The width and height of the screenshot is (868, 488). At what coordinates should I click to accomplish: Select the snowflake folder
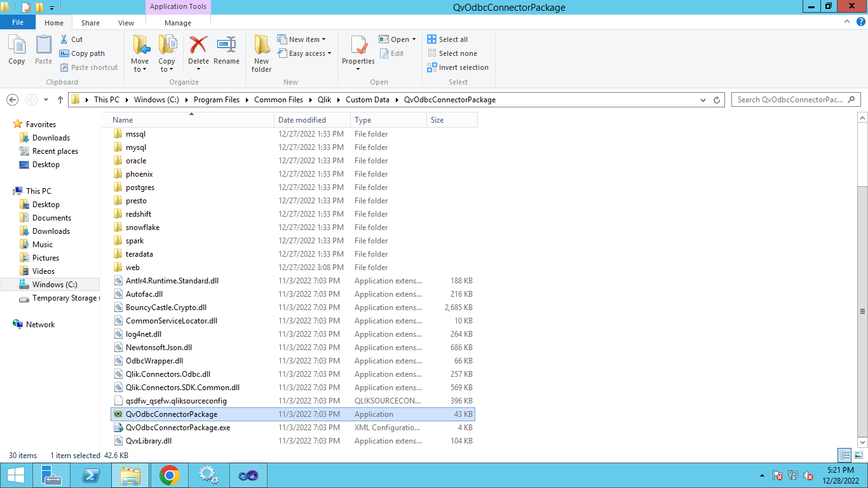pyautogui.click(x=292, y=227)
